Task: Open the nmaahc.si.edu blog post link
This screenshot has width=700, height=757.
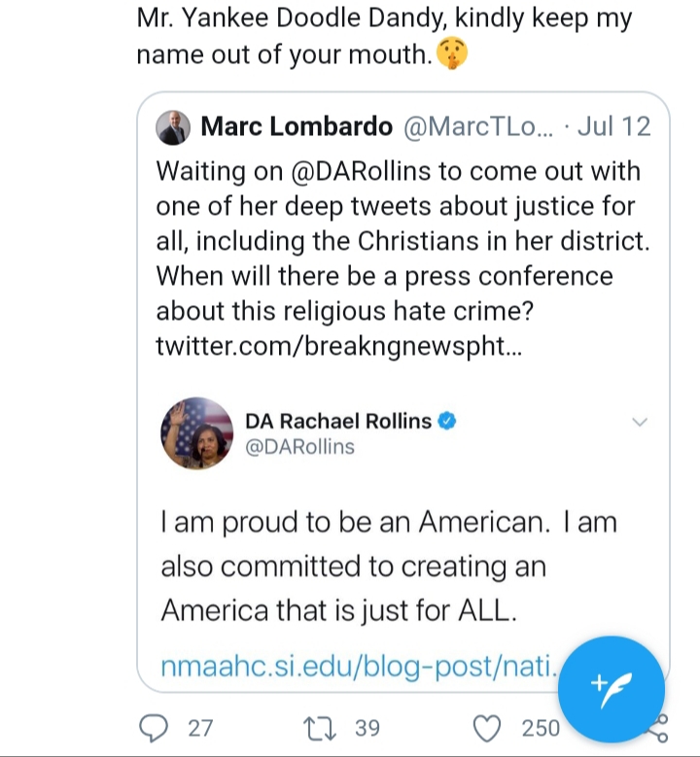Action: click(360, 668)
